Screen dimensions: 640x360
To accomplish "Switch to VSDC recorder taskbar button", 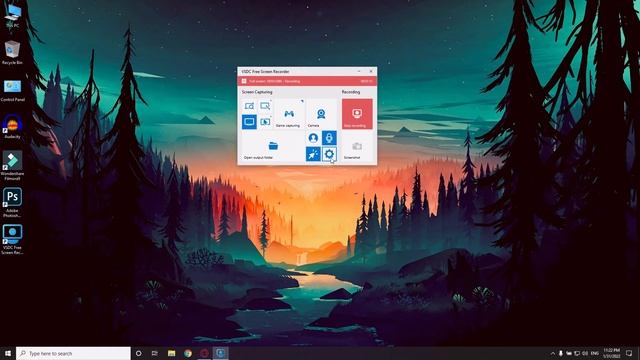I will 220,353.
